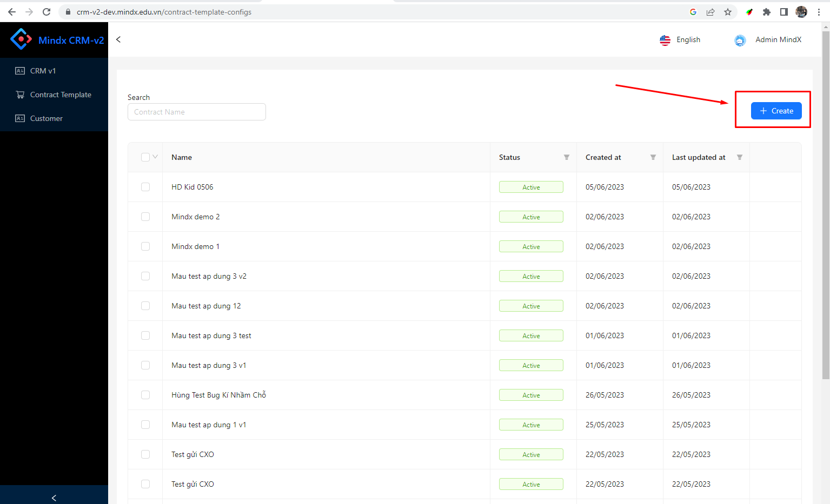Click the Mindx CRM-v2 logo icon
The width and height of the screenshot is (830, 504).
(21, 39)
